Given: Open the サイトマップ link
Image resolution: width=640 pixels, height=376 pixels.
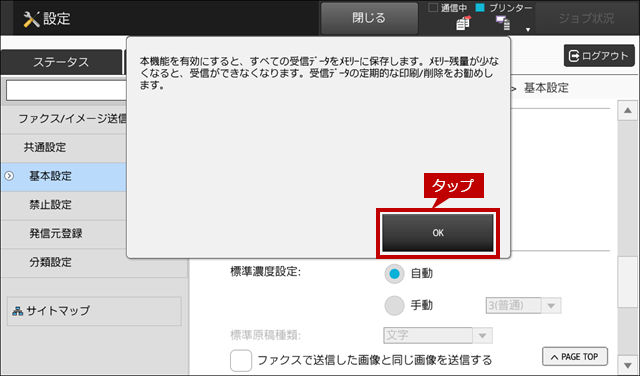Looking at the screenshot, I should 94,311.
